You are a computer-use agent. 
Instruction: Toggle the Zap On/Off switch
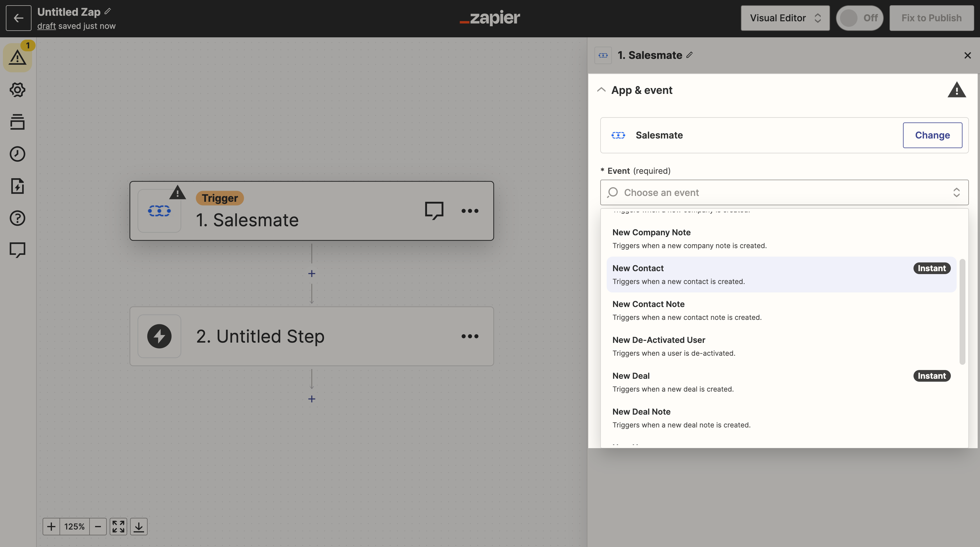point(860,18)
